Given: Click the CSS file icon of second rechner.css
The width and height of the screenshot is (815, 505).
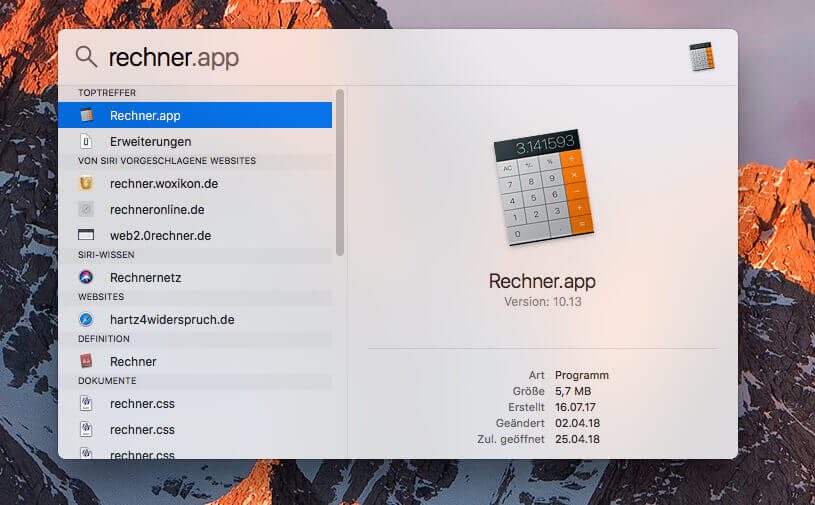Looking at the screenshot, I should 86,429.
